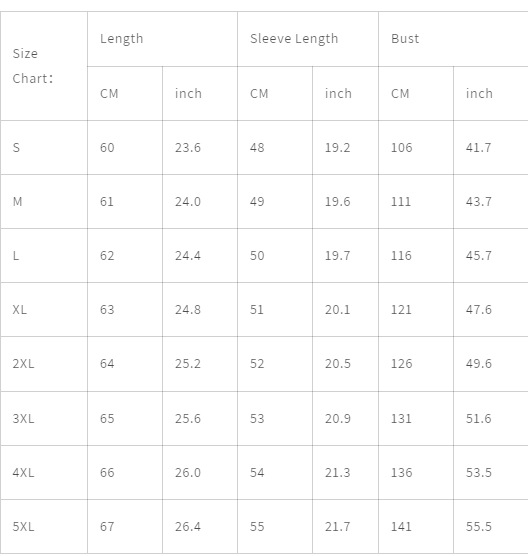The image size is (528, 556).
Task: Click the 5XL size row label
Action: click(44, 527)
